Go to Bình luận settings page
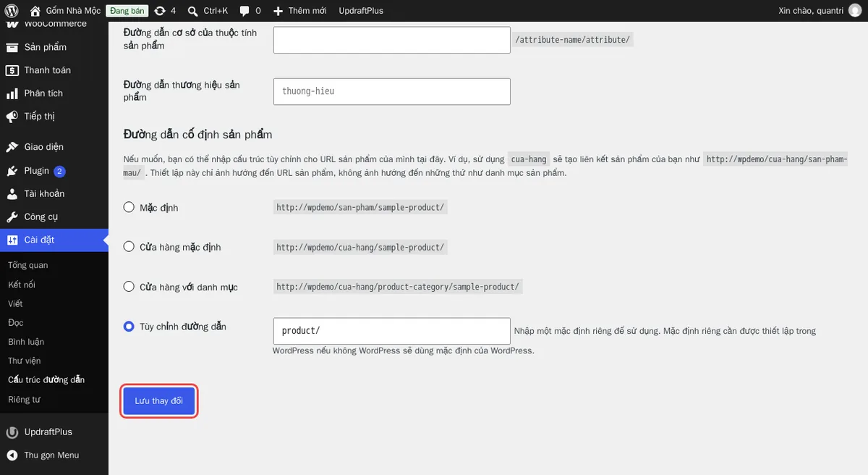This screenshot has width=868, height=475. coord(26,342)
